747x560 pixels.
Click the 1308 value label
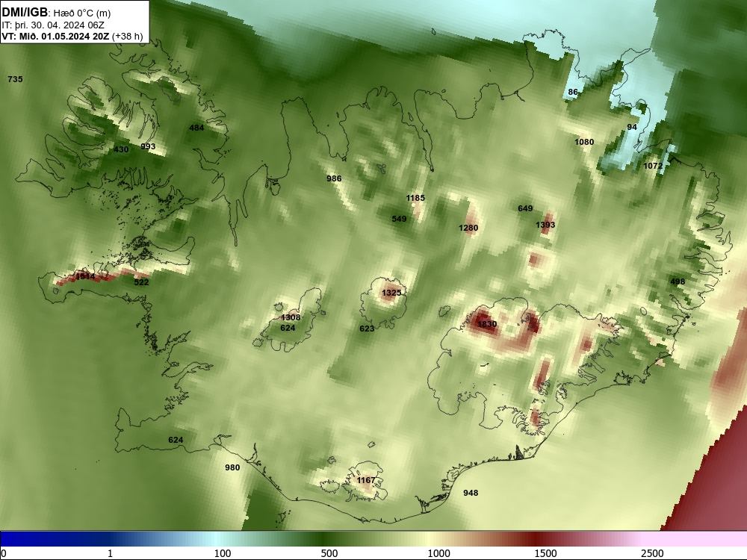click(291, 317)
